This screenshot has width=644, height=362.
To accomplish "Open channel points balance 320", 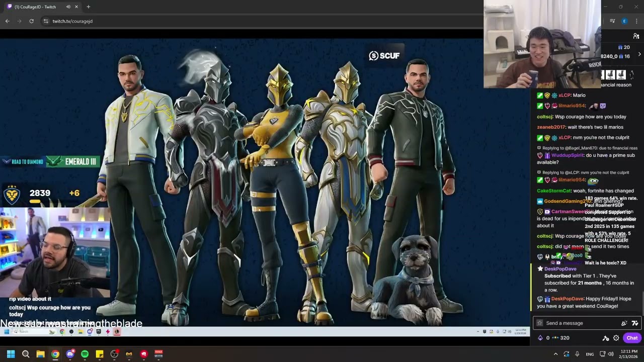I will pos(561,338).
